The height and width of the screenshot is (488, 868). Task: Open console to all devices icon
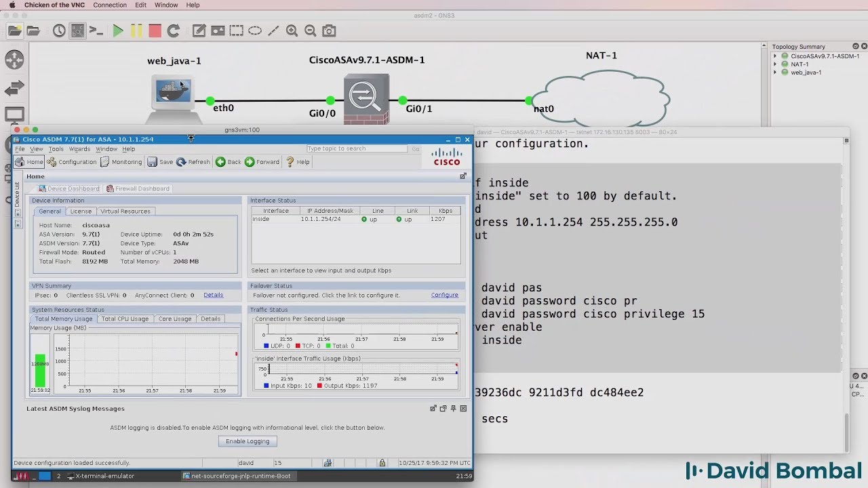pyautogui.click(x=97, y=30)
